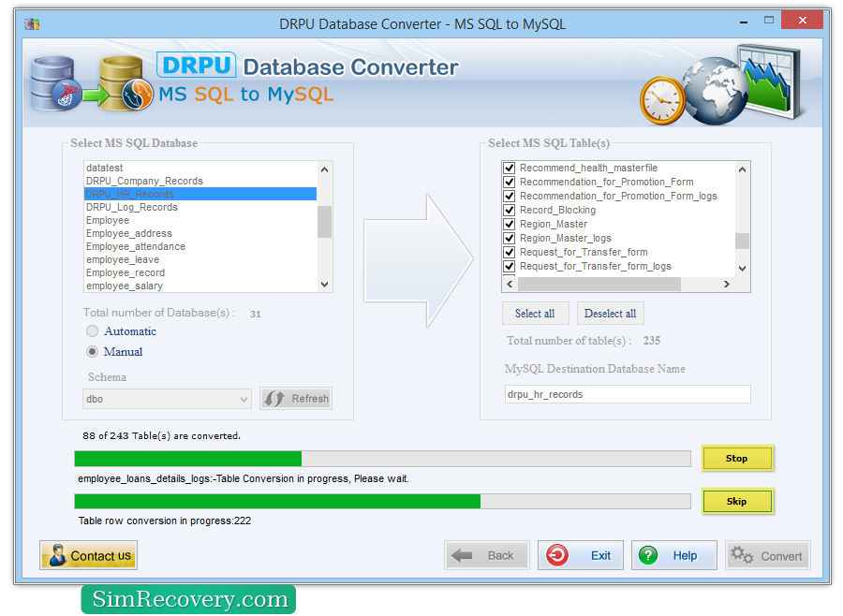Uncheck the Region_Master checkbox

510,224
